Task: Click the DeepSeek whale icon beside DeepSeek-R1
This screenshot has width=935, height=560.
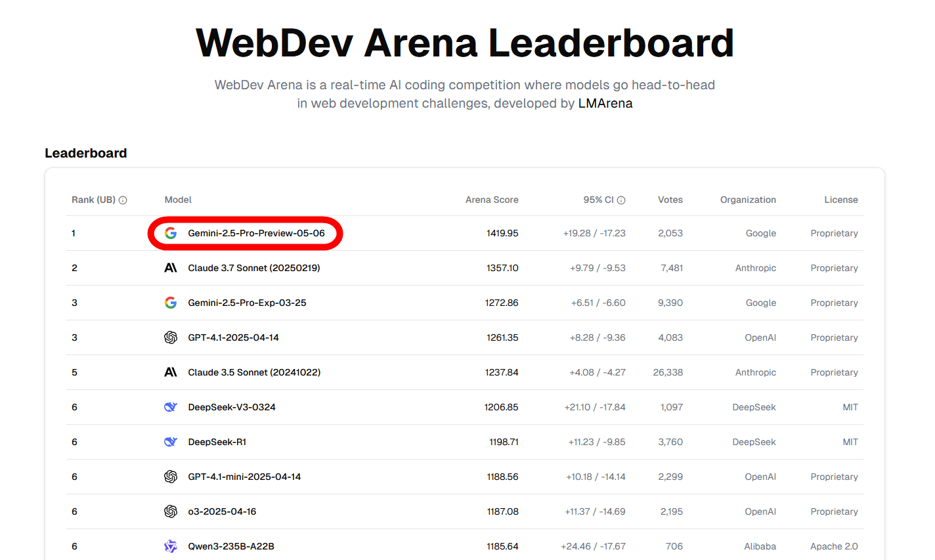Action: click(x=171, y=442)
